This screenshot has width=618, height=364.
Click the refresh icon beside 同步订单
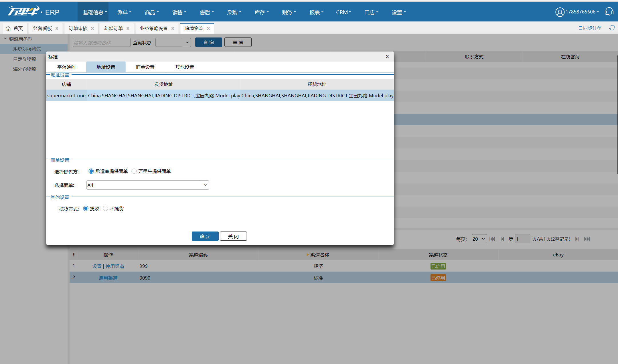click(x=612, y=28)
